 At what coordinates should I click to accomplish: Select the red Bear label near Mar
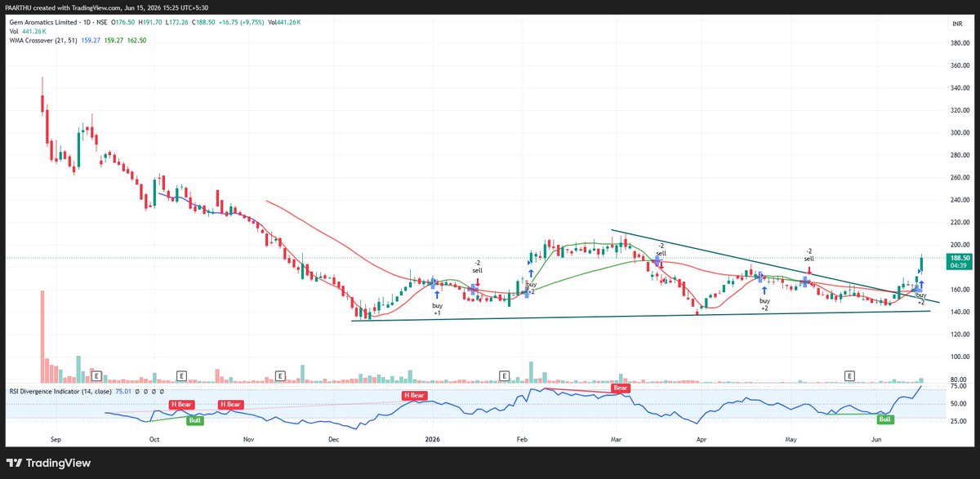(621, 388)
